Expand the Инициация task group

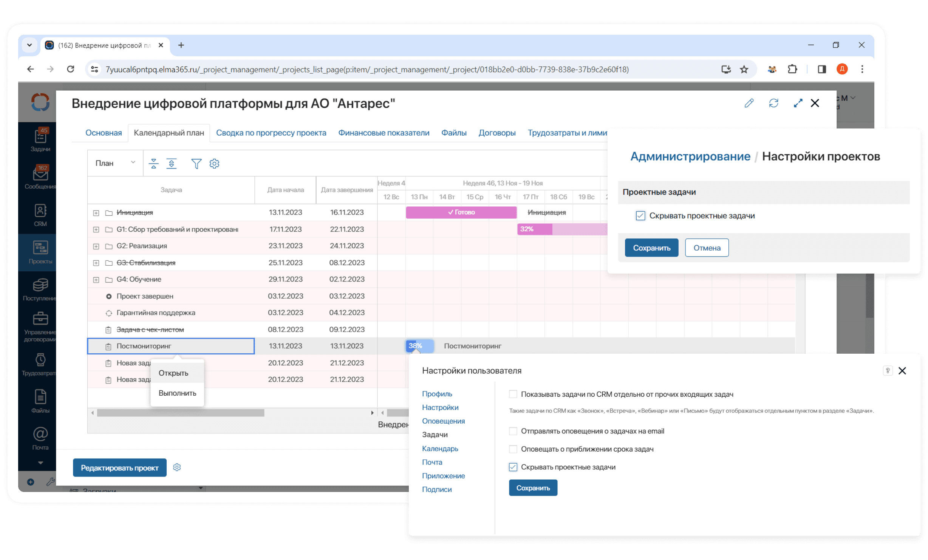pos(96,213)
